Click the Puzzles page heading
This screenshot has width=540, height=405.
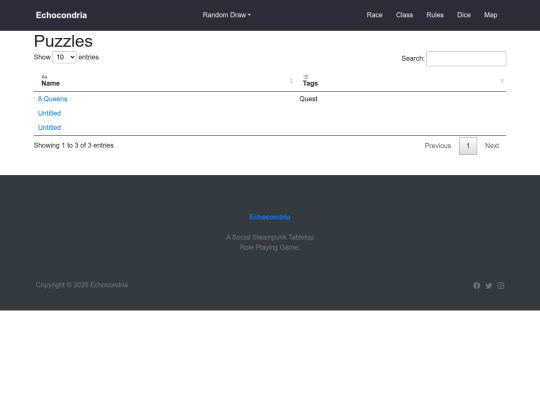point(63,41)
